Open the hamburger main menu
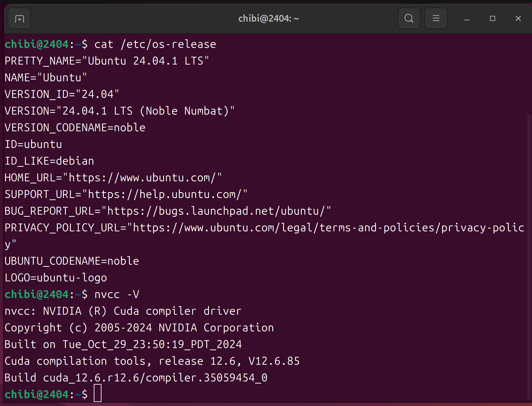The image size is (532, 406). 436,18
